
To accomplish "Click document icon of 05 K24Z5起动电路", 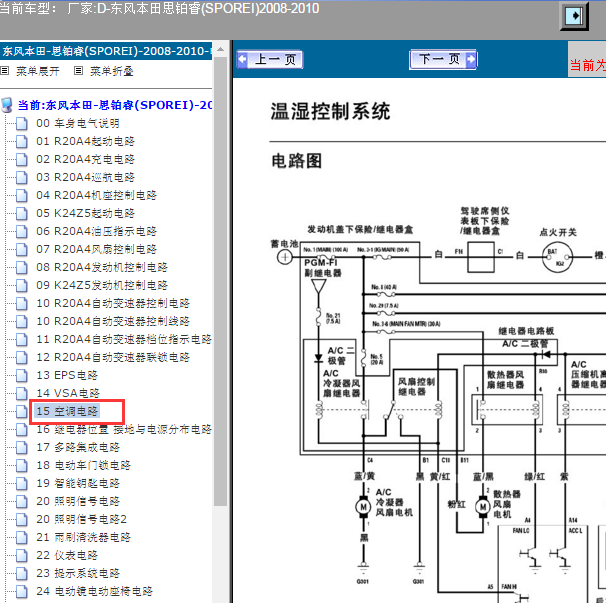I will click(22, 213).
